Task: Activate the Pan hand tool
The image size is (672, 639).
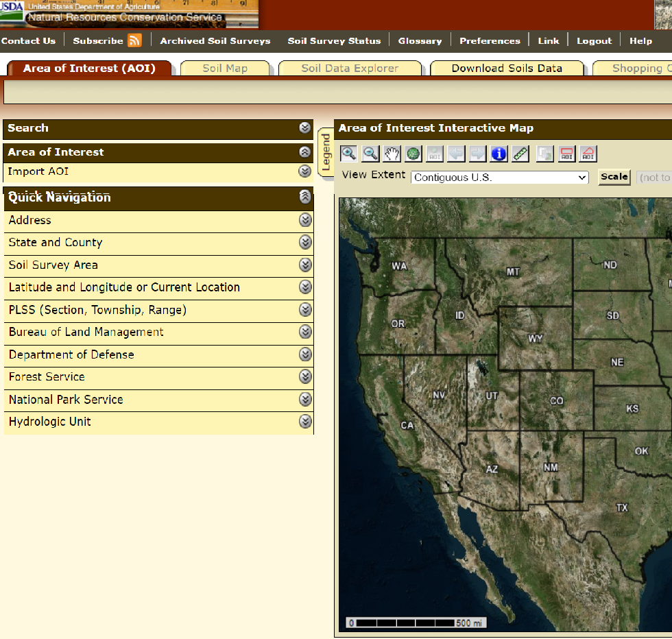Action: point(392,154)
